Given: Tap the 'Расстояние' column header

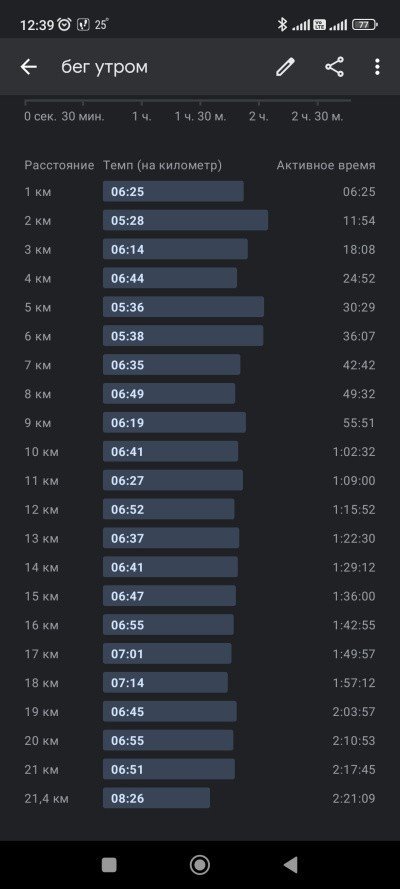Looking at the screenshot, I should pyautogui.click(x=59, y=166).
